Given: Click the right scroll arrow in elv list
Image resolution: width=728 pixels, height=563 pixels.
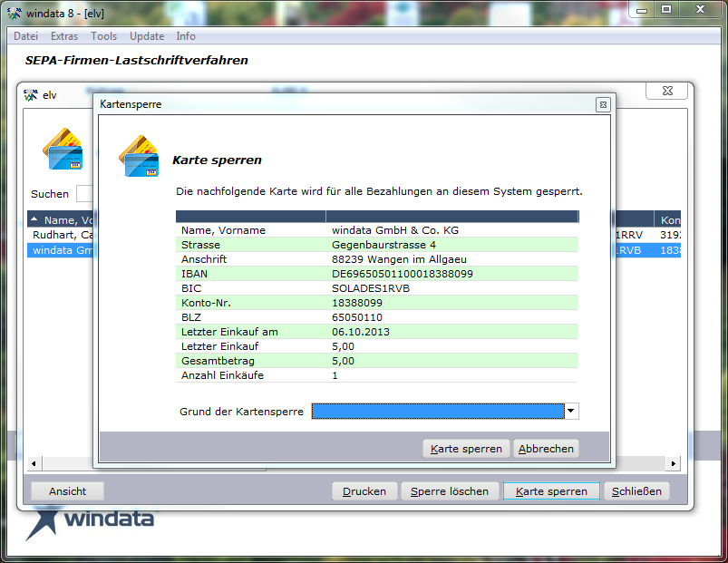Looking at the screenshot, I should 674,463.
